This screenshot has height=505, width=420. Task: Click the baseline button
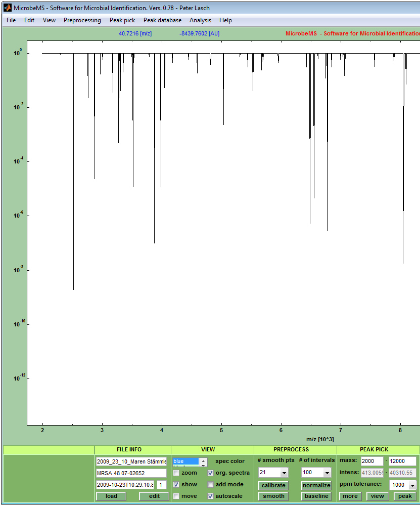316,496
